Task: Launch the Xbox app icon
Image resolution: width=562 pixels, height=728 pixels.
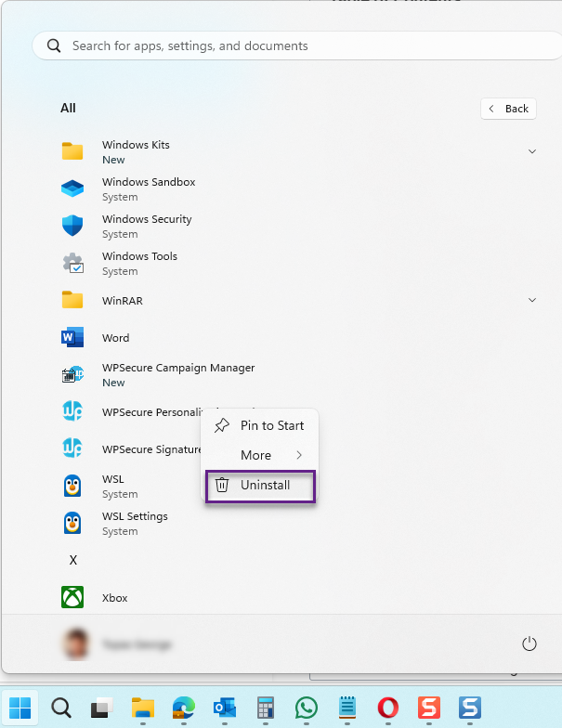Action: [72, 597]
